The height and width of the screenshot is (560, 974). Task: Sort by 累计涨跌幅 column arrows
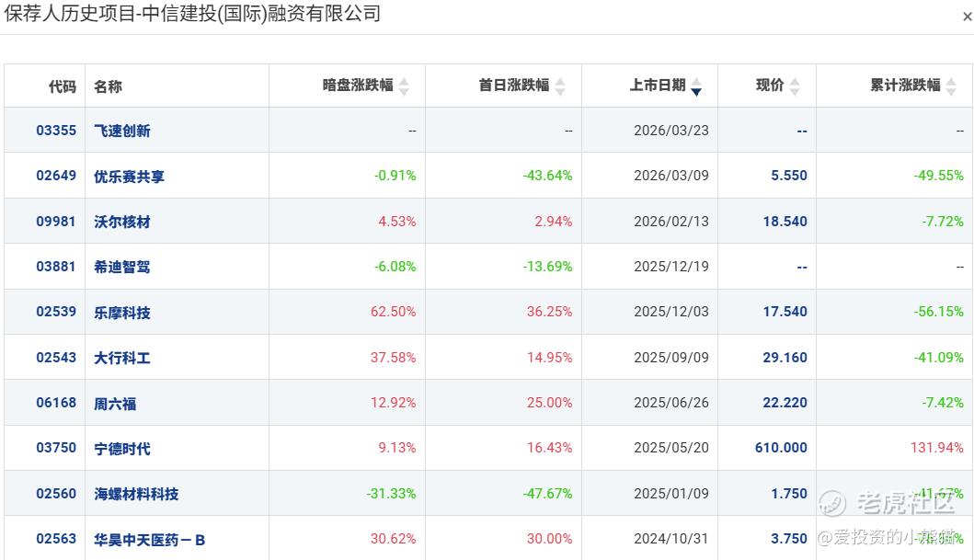point(951,86)
